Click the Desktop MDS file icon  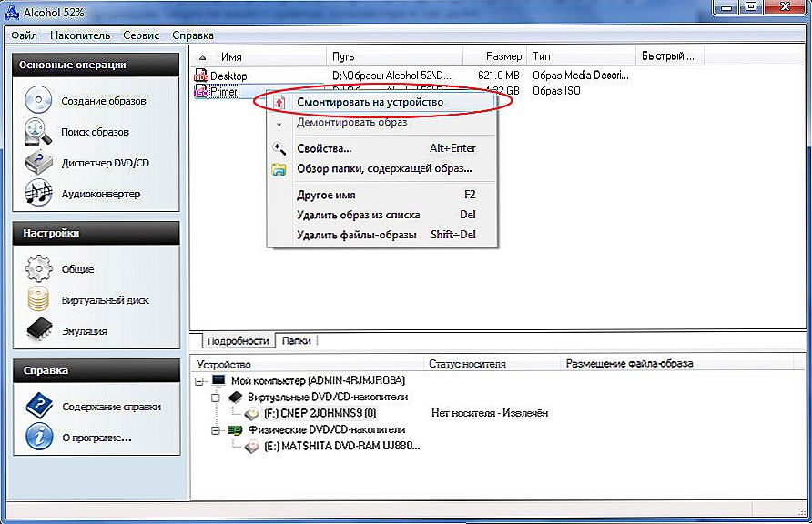201,76
